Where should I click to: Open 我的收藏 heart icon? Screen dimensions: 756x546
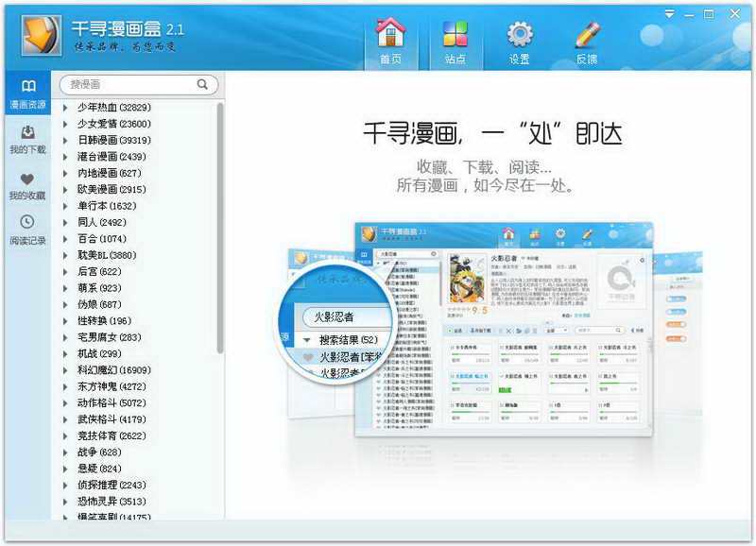pyautogui.click(x=28, y=186)
